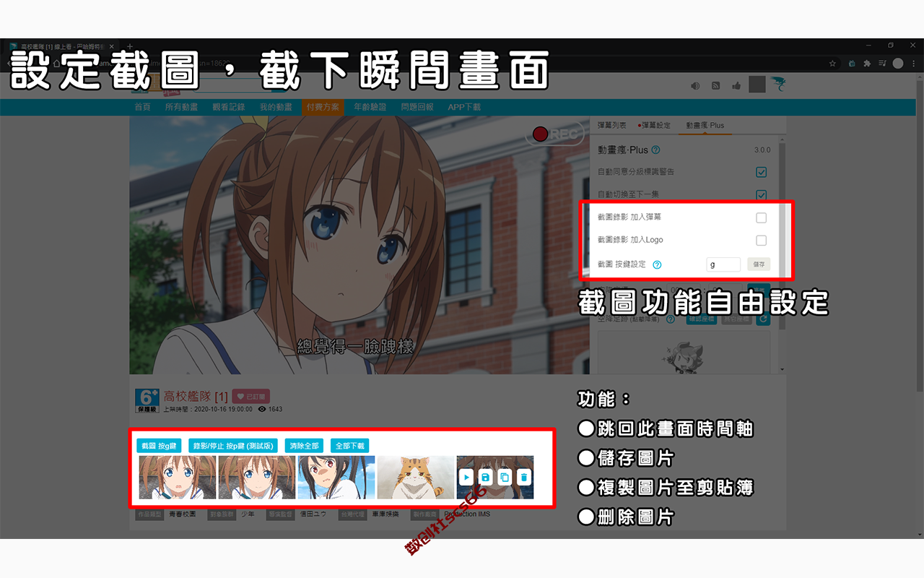
Task: Select the first screenshot thumbnail of surprised girl
Action: 178,477
